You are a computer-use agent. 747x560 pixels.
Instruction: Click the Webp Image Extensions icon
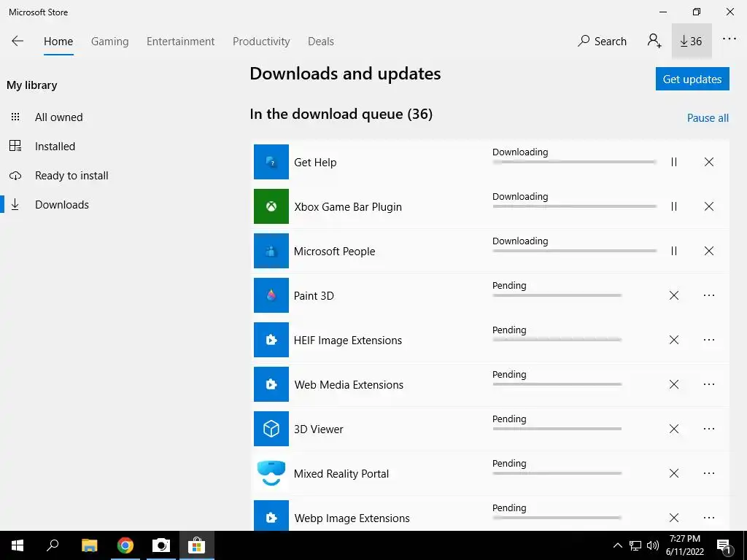point(271,516)
